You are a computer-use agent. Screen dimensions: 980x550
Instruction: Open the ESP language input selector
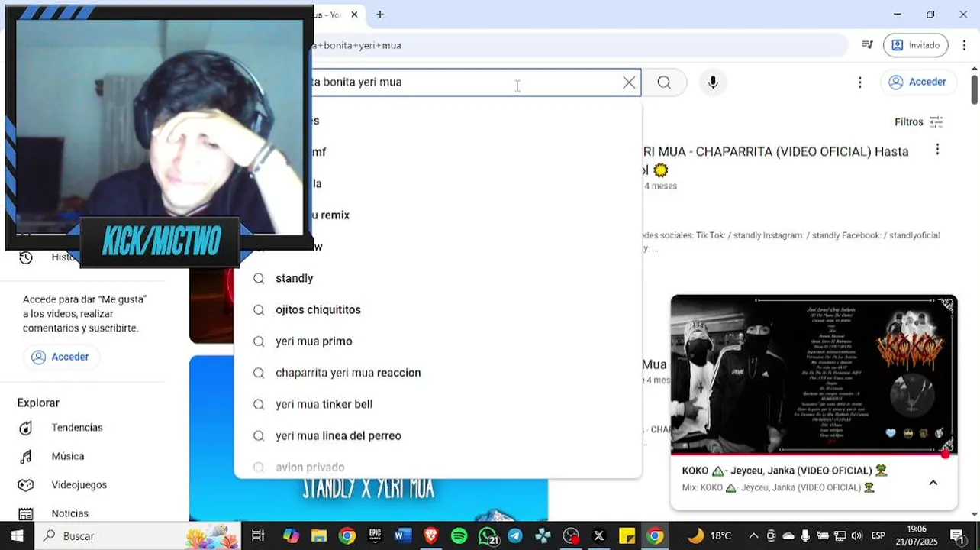click(x=878, y=535)
